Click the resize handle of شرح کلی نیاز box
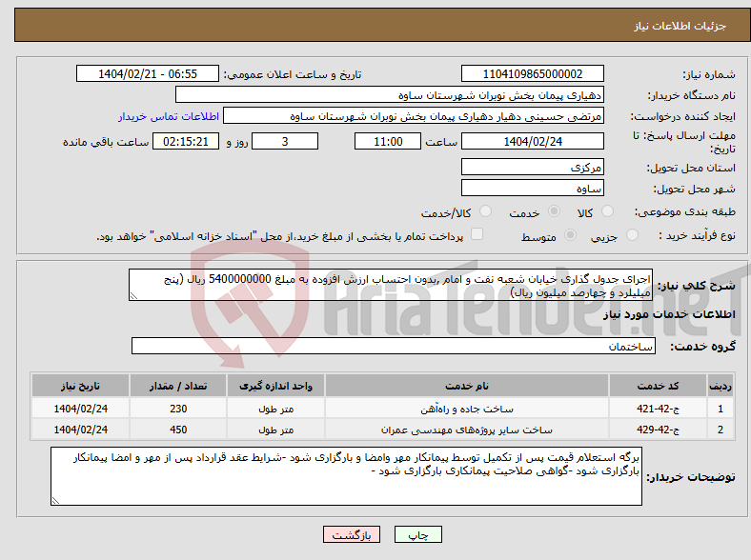This screenshot has width=751, height=560. (x=133, y=296)
